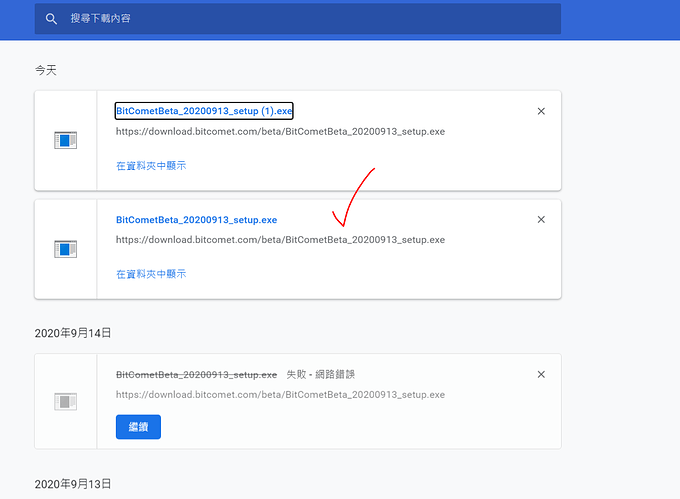Click URL of the failed download
This screenshot has width=680, height=499.
click(280, 395)
